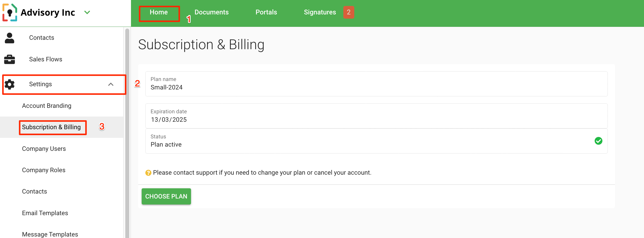Click the Settings gear icon
The width and height of the screenshot is (644, 238).
(9, 84)
